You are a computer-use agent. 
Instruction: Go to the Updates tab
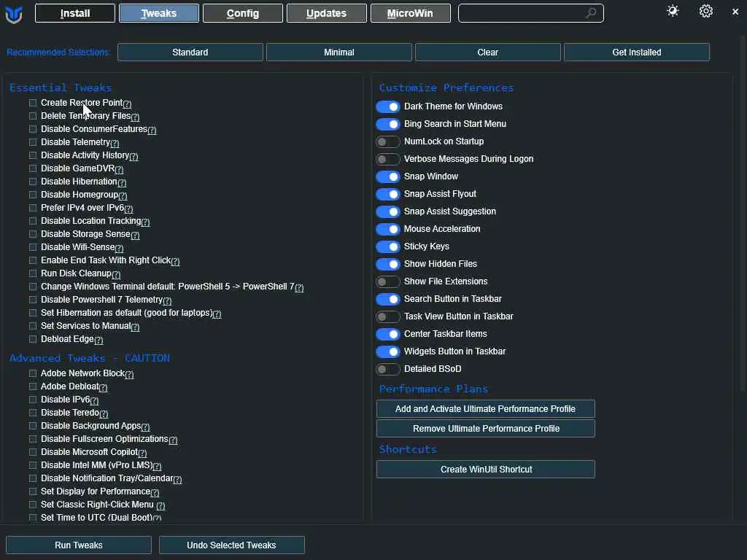[x=326, y=13]
